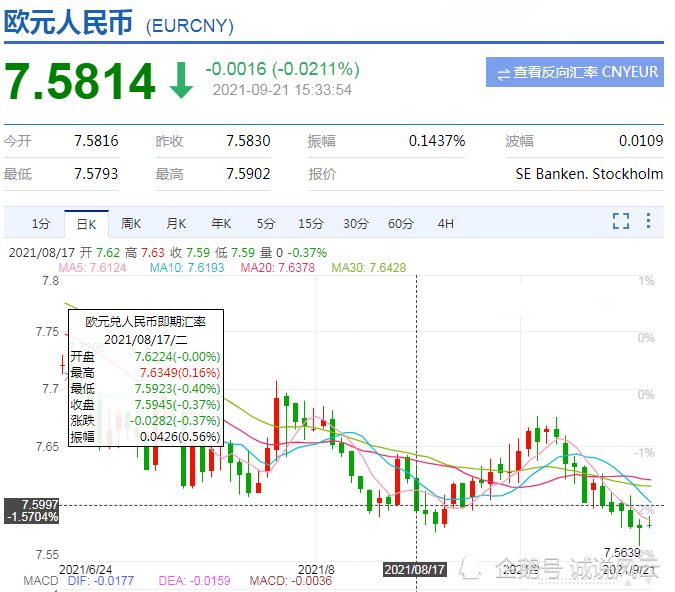Click the 欧元人民币 page title
675x592 pixels.
coord(68,22)
